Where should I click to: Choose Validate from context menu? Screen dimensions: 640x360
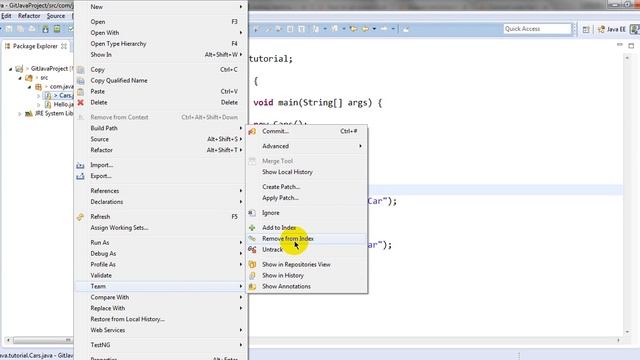click(x=161, y=276)
